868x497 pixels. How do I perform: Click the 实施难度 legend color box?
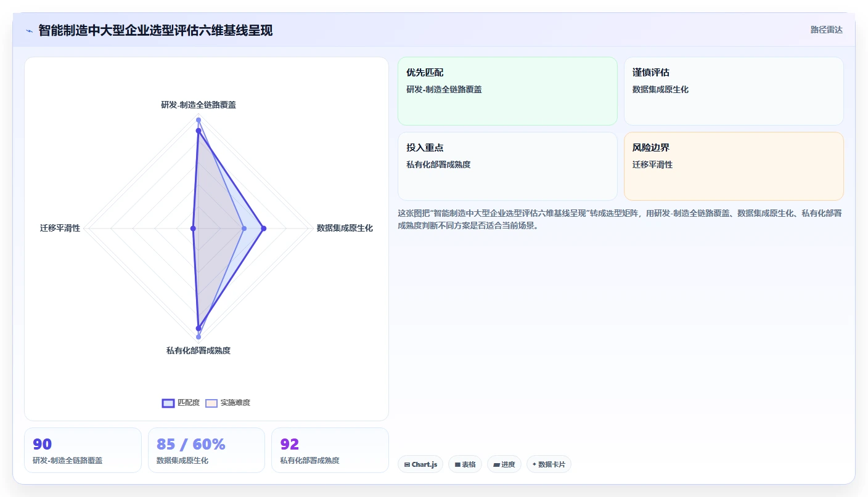(x=211, y=403)
